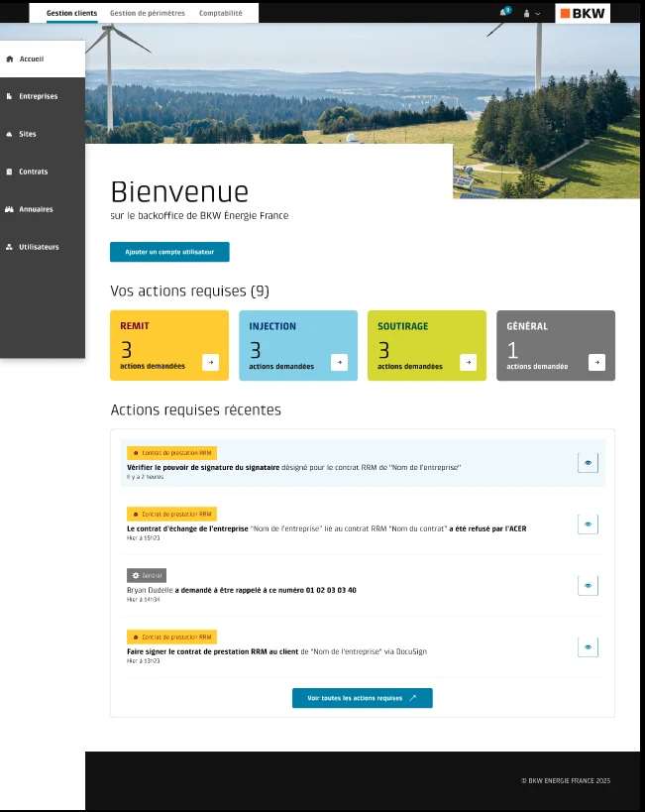This screenshot has height=812, width=645.
Task: Open the SOUTIRAGE card arrow button
Action: tap(469, 362)
